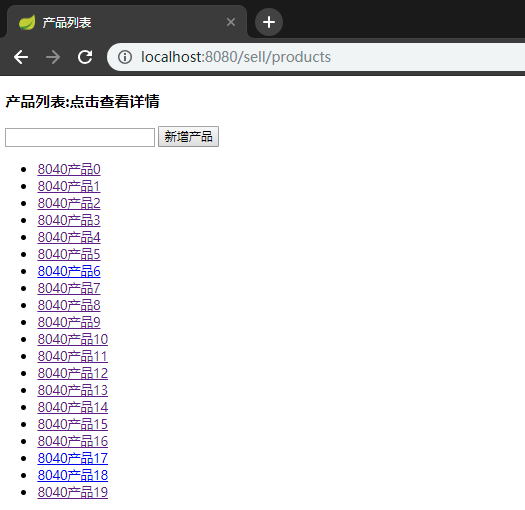525x510 pixels.
Task: Open the unvisited 8040产品6 link
Action: point(69,271)
